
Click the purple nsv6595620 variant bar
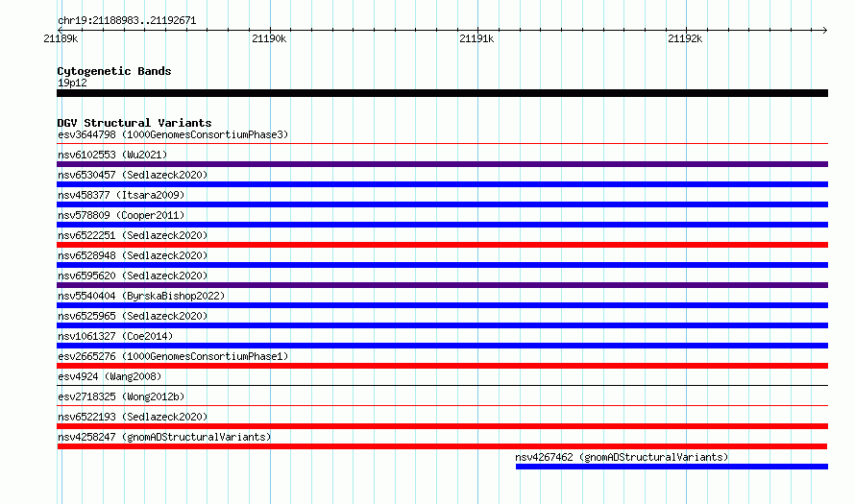(x=442, y=285)
